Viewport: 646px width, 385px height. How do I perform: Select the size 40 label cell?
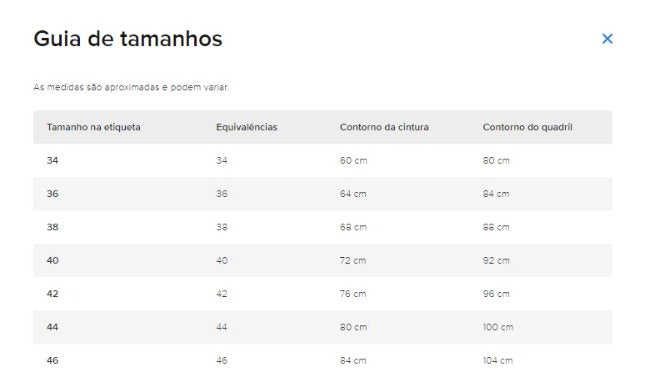52,261
